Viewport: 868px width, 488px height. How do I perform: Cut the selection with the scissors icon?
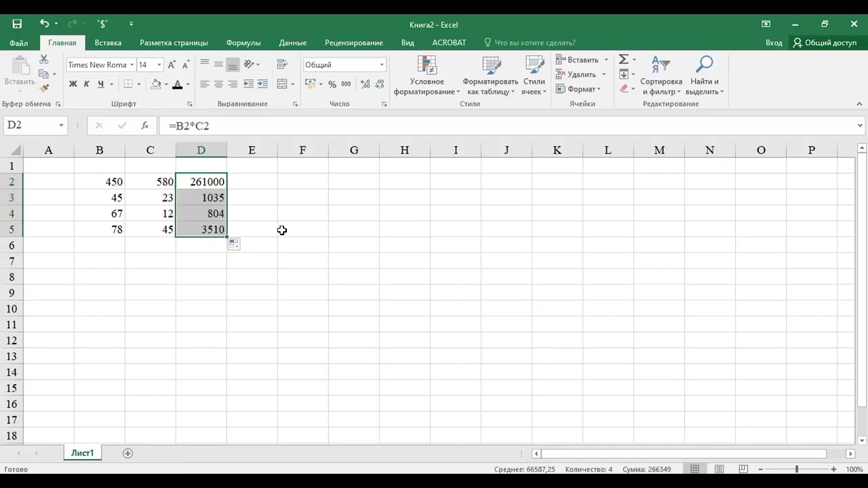tap(44, 60)
